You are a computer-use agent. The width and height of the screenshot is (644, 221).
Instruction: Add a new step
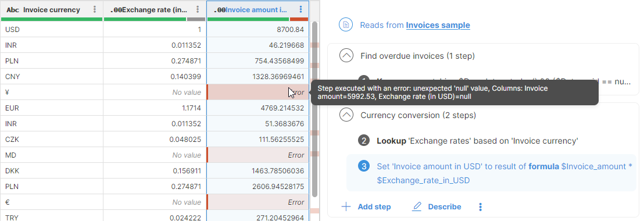pos(366,206)
